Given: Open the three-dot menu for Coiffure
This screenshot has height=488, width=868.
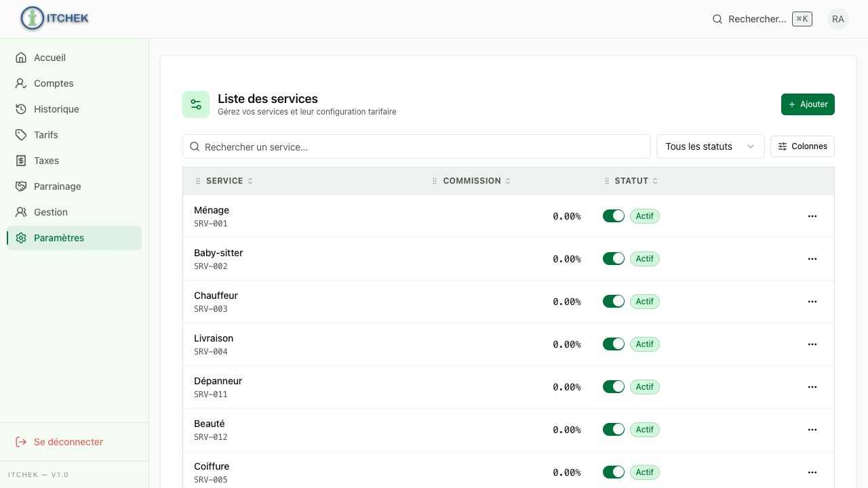Looking at the screenshot, I should [812, 472].
